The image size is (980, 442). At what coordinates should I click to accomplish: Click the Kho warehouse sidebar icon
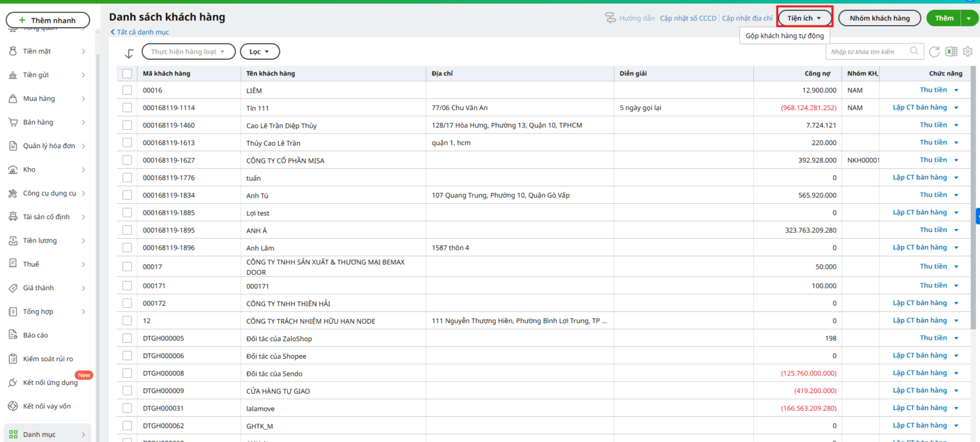pos(13,170)
